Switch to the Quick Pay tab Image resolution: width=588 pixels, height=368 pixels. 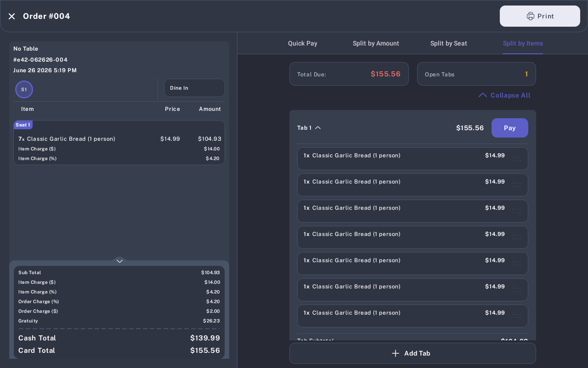click(x=303, y=43)
